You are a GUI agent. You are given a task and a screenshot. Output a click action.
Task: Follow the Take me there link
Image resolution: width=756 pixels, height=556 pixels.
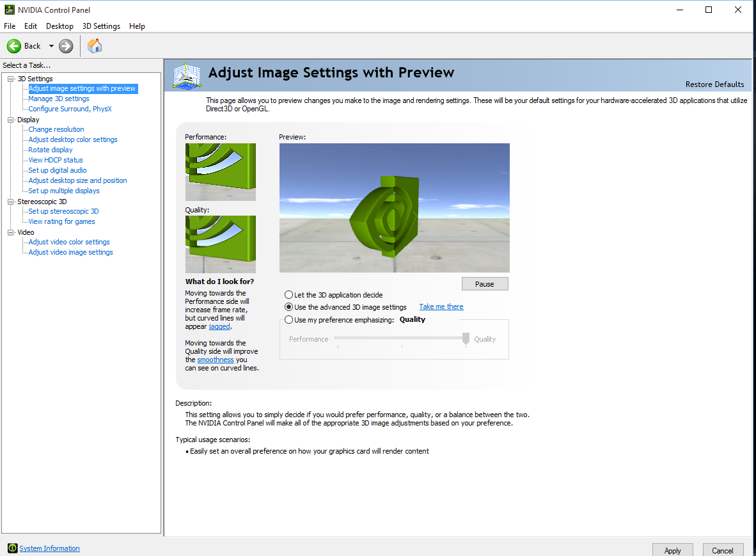point(441,306)
